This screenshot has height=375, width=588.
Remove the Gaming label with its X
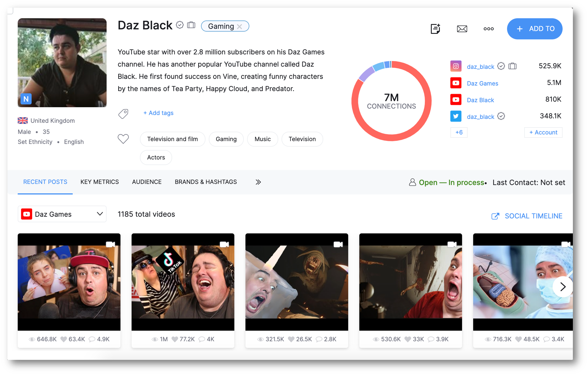click(x=239, y=26)
